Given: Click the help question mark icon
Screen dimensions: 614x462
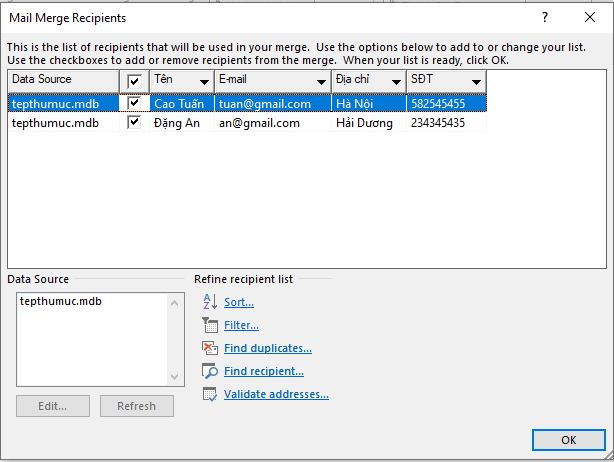Looking at the screenshot, I should tap(545, 17).
